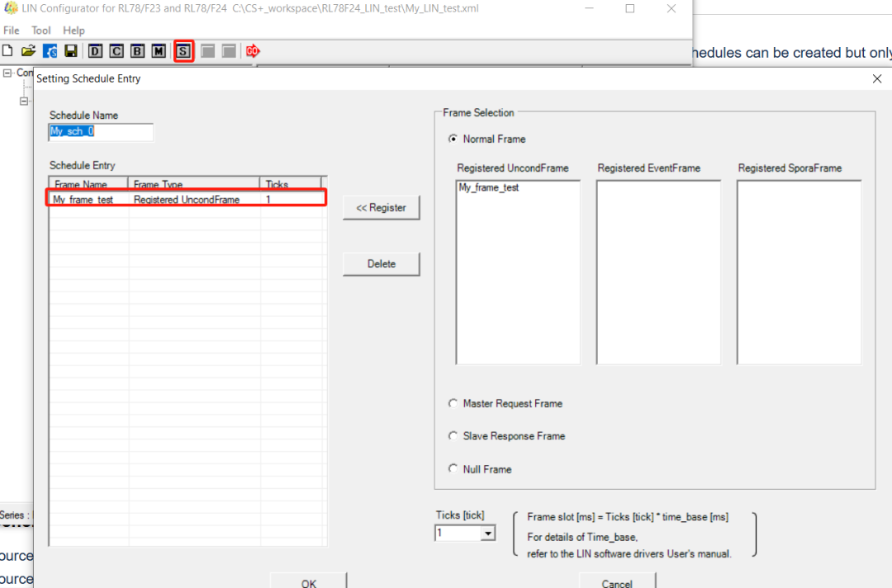This screenshot has height=588, width=892.
Task: Select the Master Request Frame option
Action: [453, 404]
